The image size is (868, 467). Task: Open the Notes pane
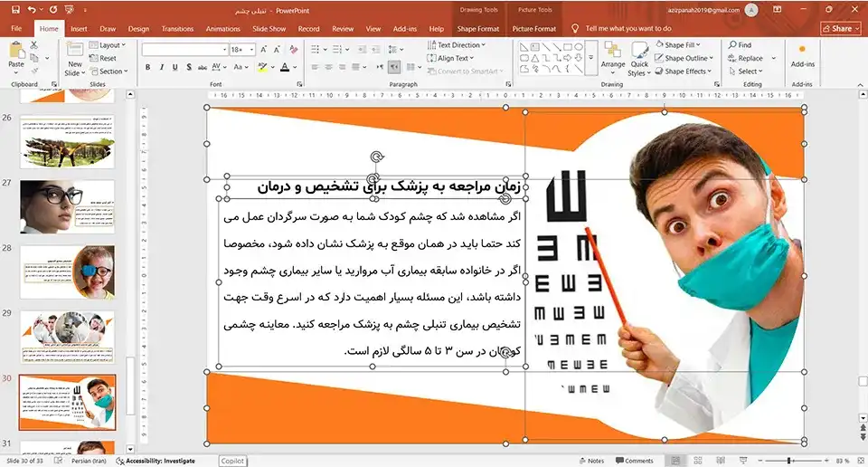point(591,461)
